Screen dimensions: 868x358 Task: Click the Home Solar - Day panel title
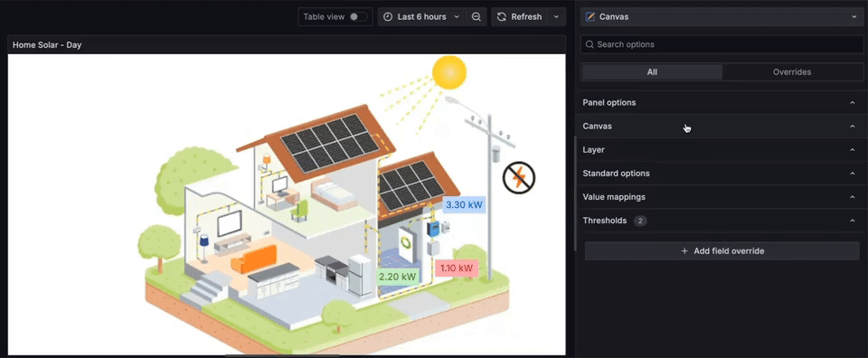click(47, 45)
